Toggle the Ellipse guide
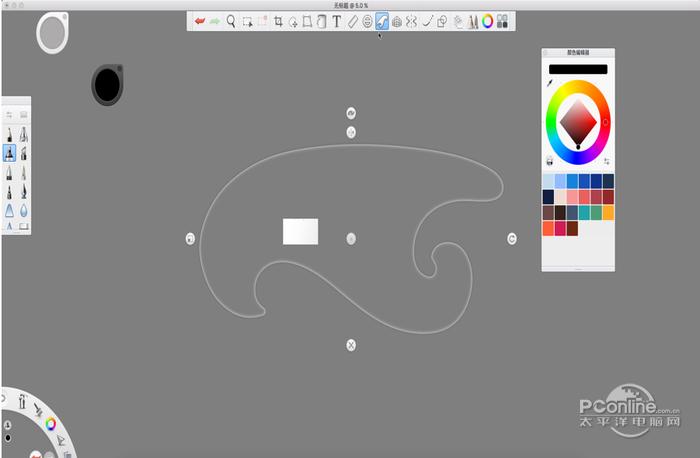The height and width of the screenshot is (458, 700). (x=367, y=21)
